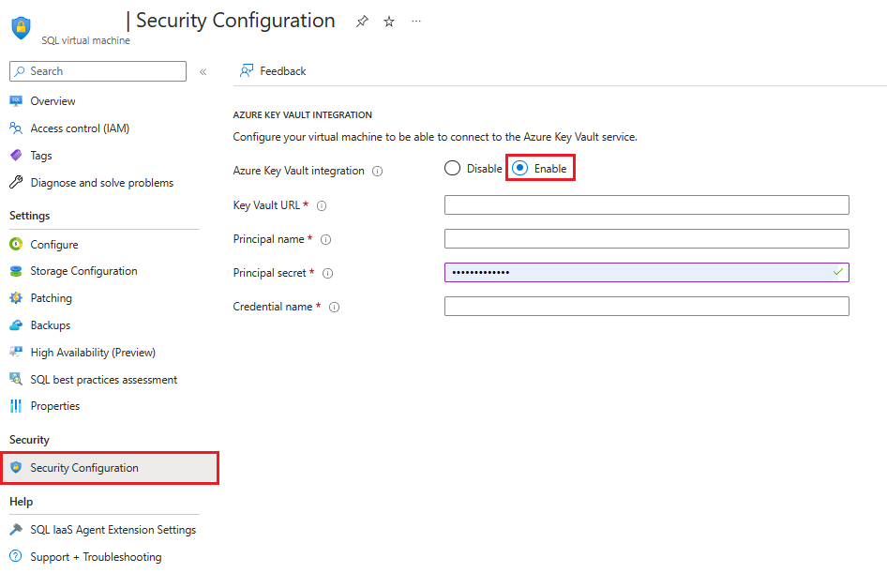
Task: Select the Enable radio button
Action: [520, 167]
